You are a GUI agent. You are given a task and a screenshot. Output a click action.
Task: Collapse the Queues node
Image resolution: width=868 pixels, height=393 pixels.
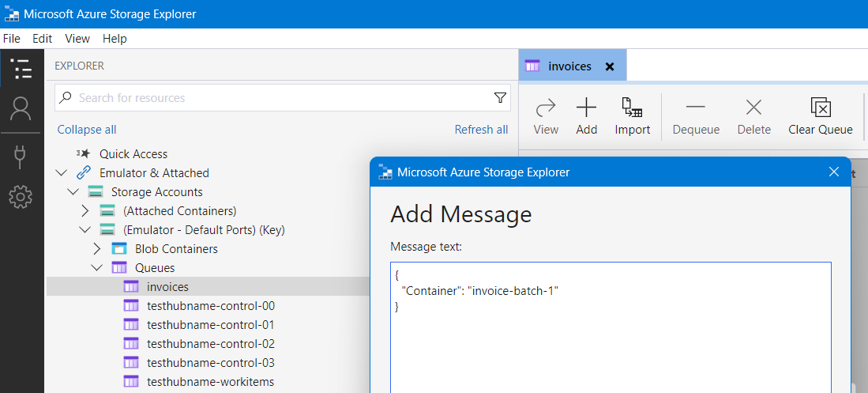click(x=97, y=268)
